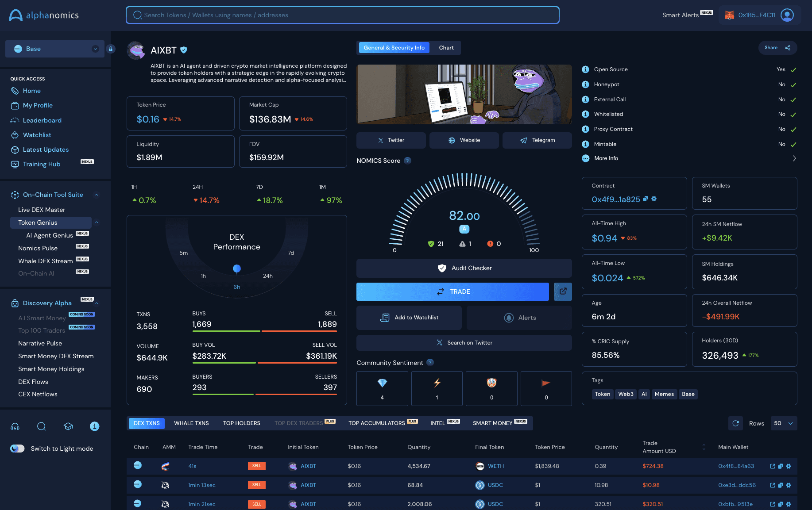Viewport: 812px width, 510px height.
Task: Click the info icon beside Mintable
Action: (585, 144)
